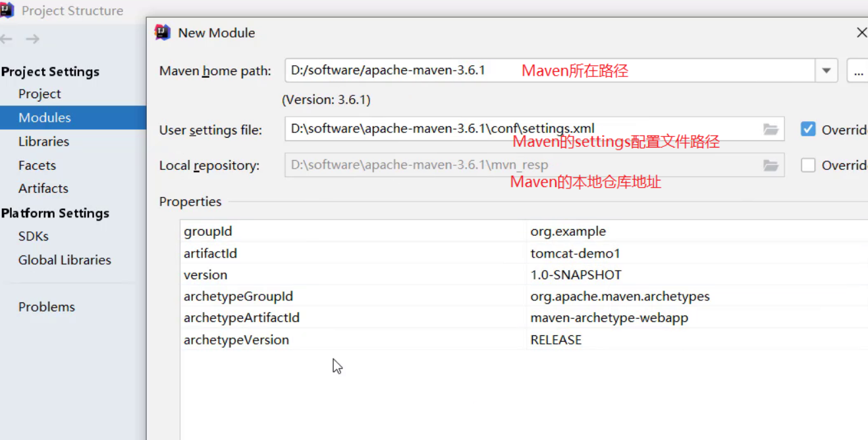Click folder icon in Local repository field
This screenshot has height=440, width=868.
pos(771,165)
